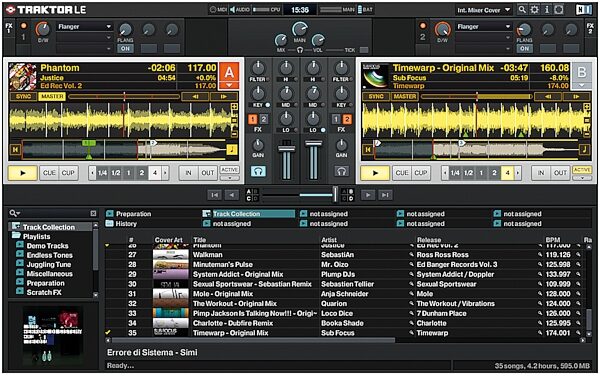Expand loop options below deck A ACTIVE
Viewport: 600px width, 376px height.
click(x=229, y=178)
